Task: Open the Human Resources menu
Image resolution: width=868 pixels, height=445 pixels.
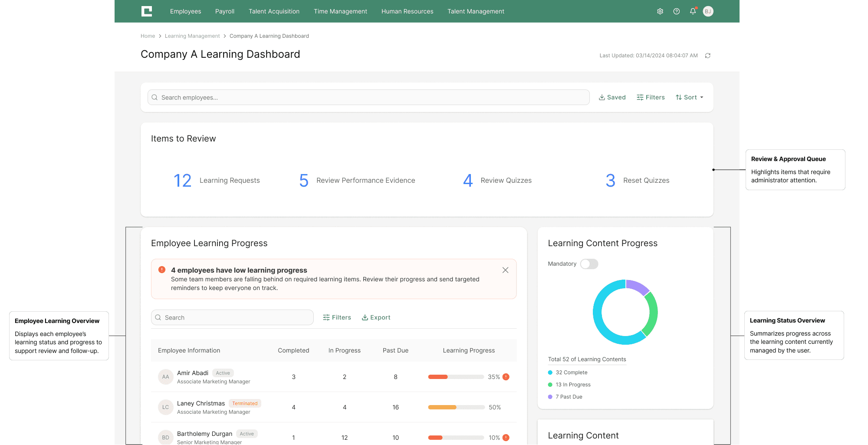Action: coord(408,11)
